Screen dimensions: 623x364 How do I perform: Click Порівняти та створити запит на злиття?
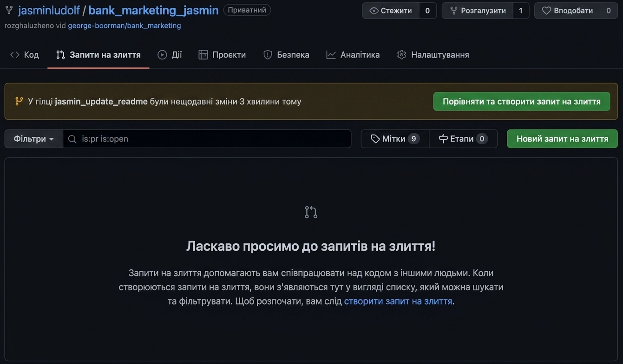tap(522, 101)
